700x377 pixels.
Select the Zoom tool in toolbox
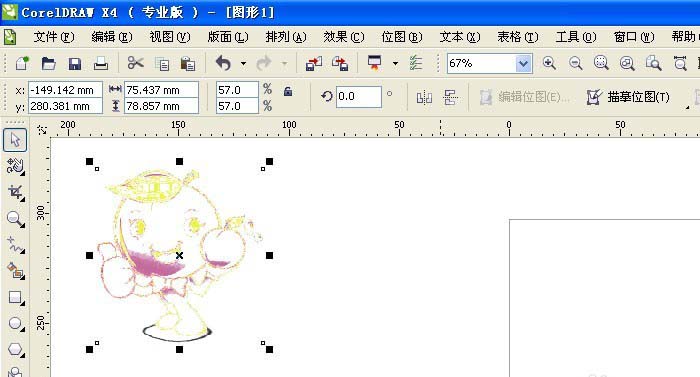click(x=15, y=219)
